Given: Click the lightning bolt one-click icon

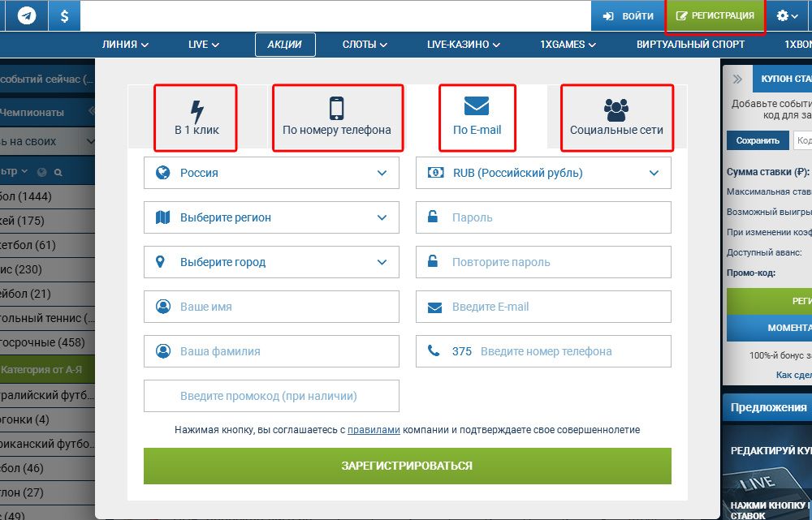Looking at the screenshot, I should click(x=197, y=110).
